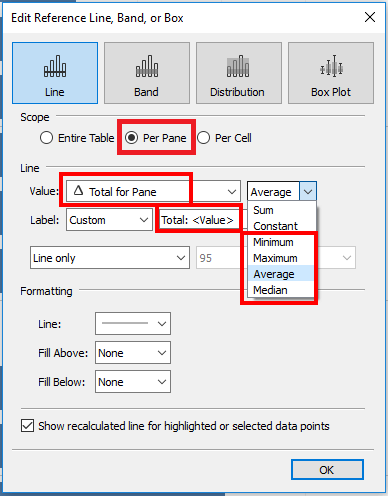Choose Sum from aggregation list
This screenshot has width=389, height=496.
pyautogui.click(x=263, y=210)
